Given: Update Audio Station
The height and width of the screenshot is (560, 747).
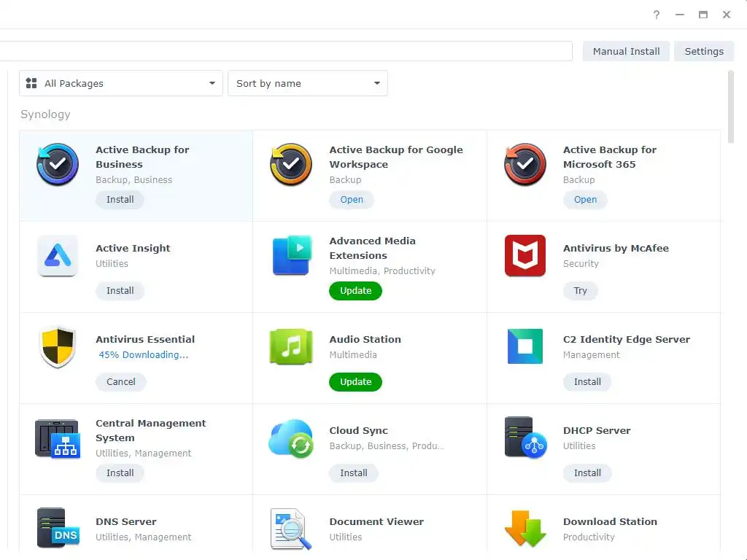Looking at the screenshot, I should (x=355, y=382).
